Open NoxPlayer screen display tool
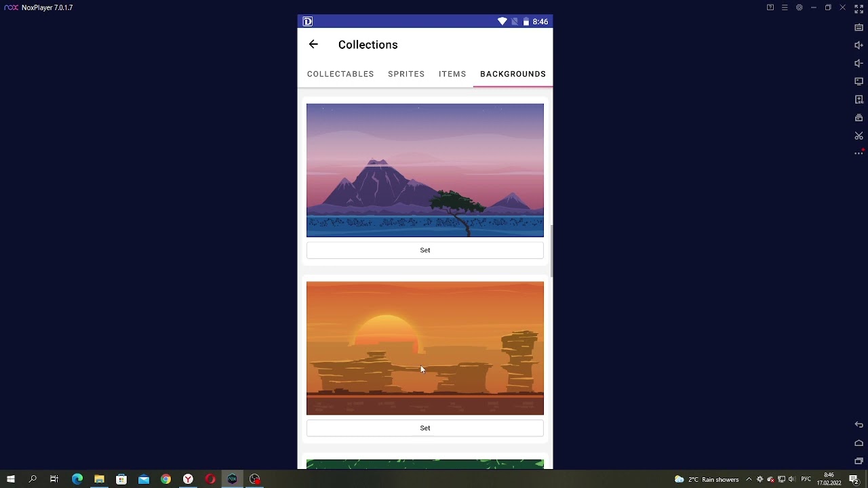 tap(859, 81)
